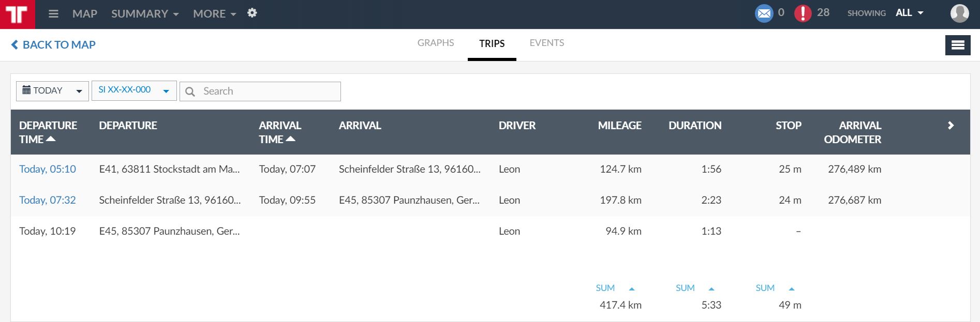Open the messages envelope icon

coord(764,13)
